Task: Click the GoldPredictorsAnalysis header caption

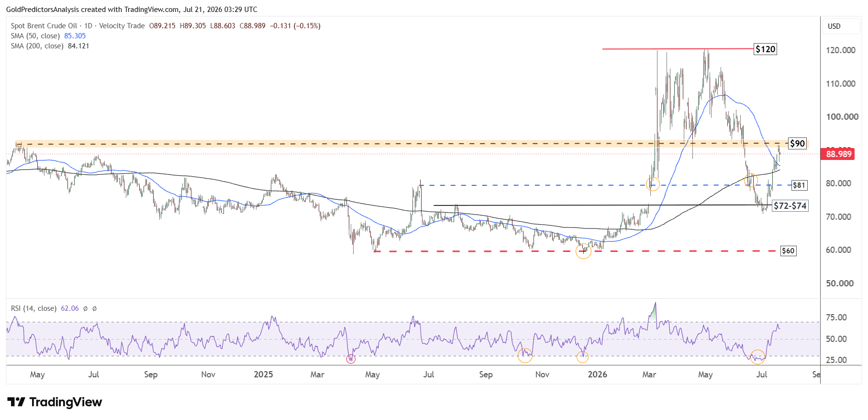Action: (132, 10)
